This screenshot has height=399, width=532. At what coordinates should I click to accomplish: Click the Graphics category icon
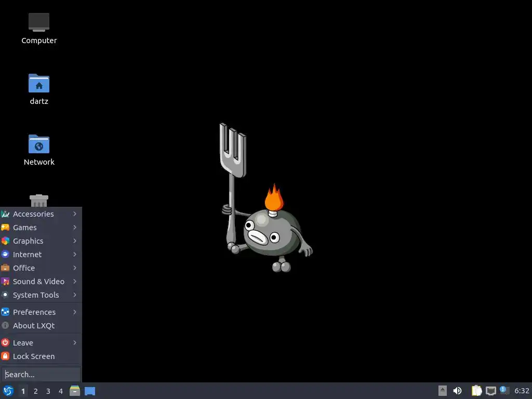pos(5,241)
